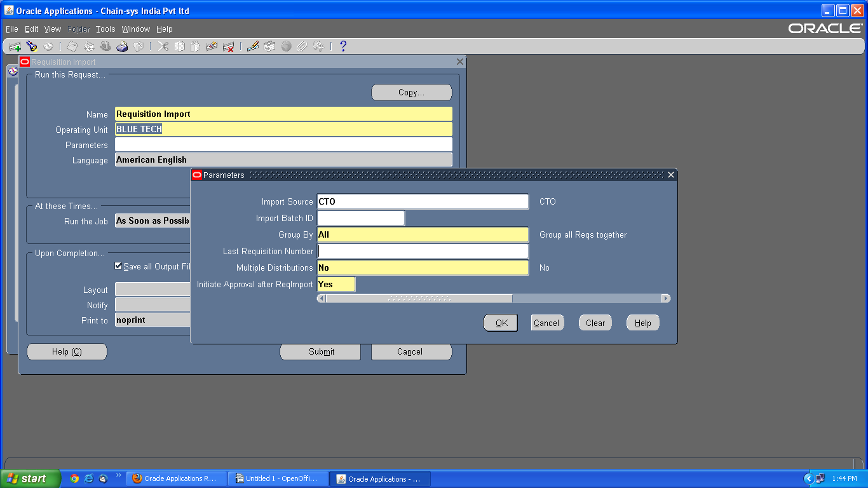
Task: Click the Internet Explorer quick launch icon
Action: coord(89,478)
